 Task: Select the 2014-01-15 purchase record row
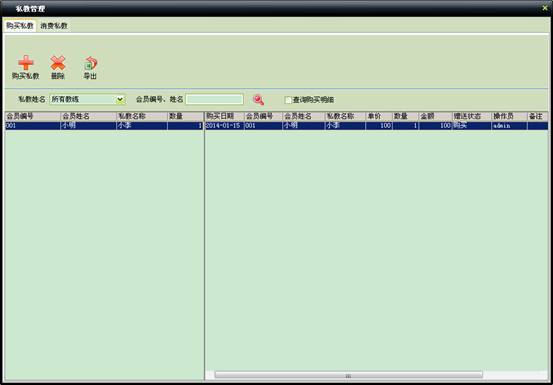point(376,126)
